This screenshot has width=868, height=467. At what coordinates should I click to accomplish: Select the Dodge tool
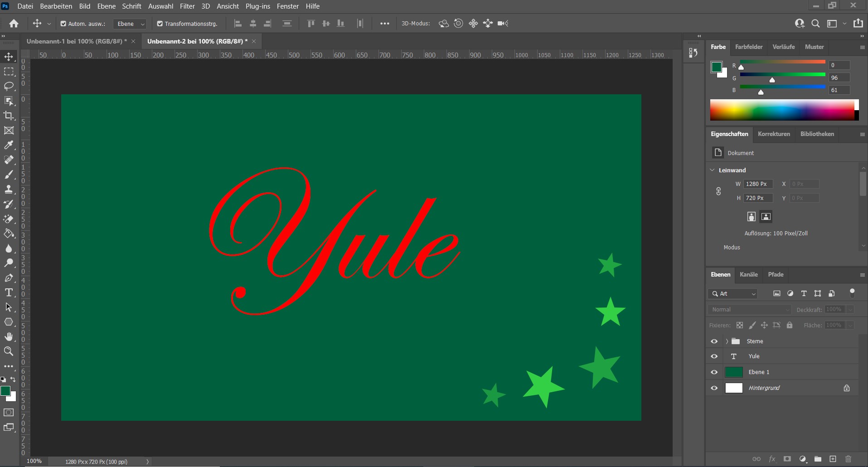9,263
